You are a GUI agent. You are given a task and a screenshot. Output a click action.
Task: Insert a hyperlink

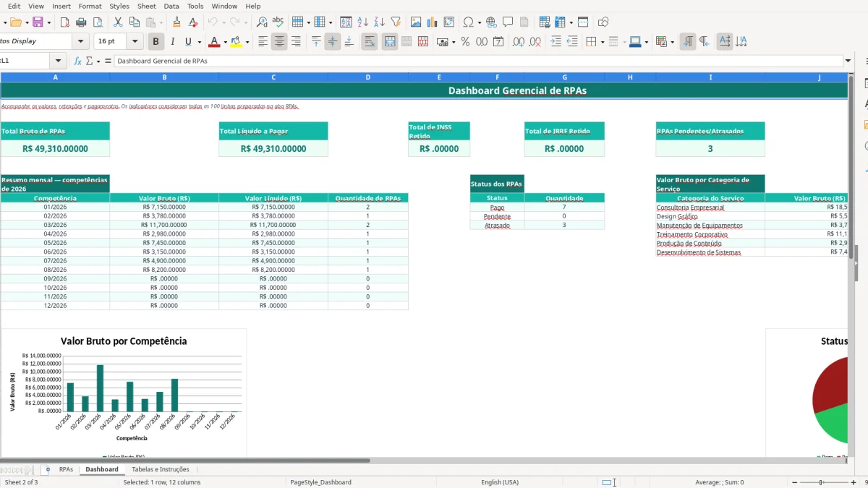[492, 22]
